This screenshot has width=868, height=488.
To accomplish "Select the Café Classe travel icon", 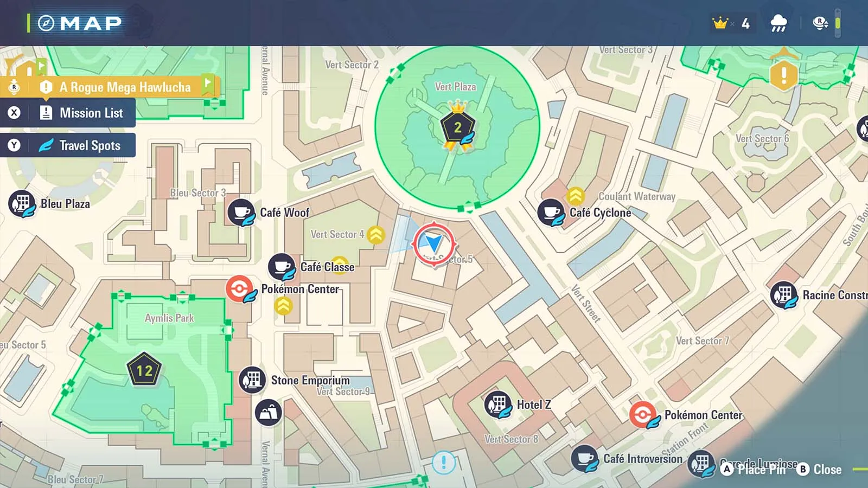I will 282,267.
